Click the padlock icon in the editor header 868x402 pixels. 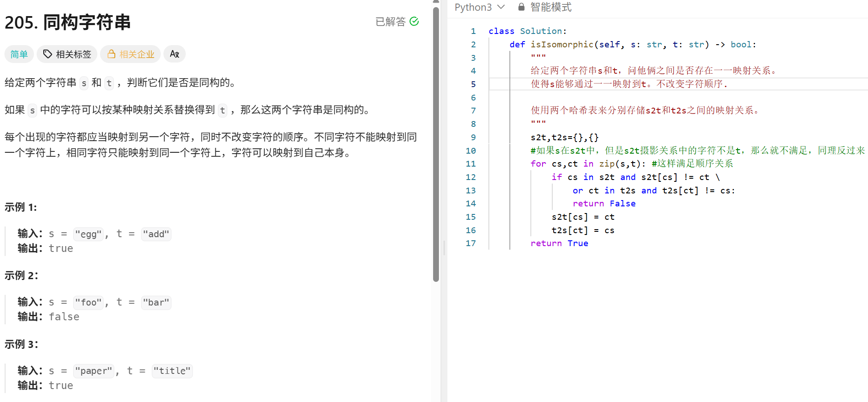[x=521, y=6]
